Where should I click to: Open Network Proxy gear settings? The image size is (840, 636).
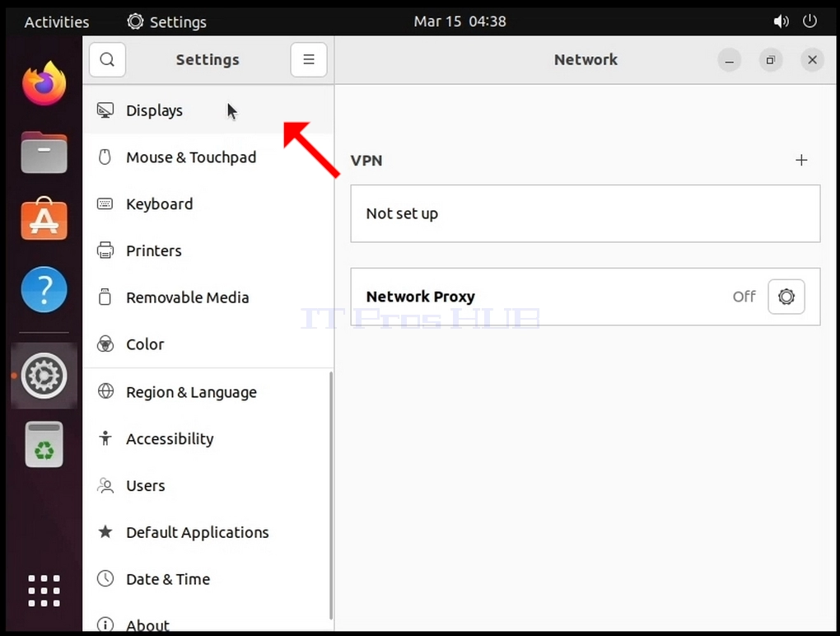[x=786, y=297]
